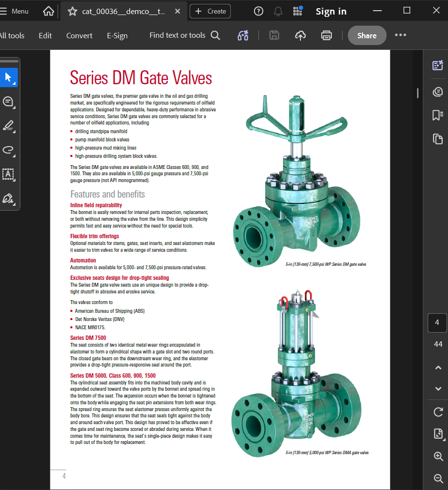This screenshot has height=490, width=448.
Task: Close the cat_00036 document tab
Action: pyautogui.click(x=178, y=11)
